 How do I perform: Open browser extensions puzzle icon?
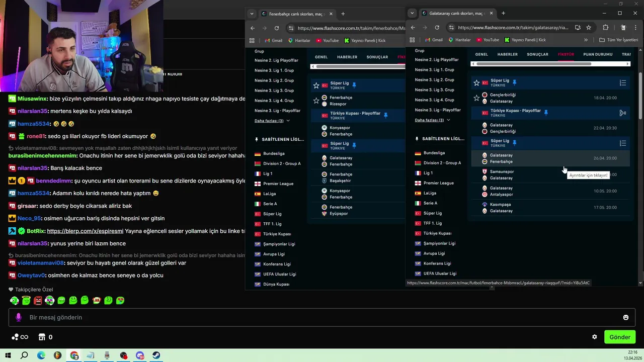point(605,28)
